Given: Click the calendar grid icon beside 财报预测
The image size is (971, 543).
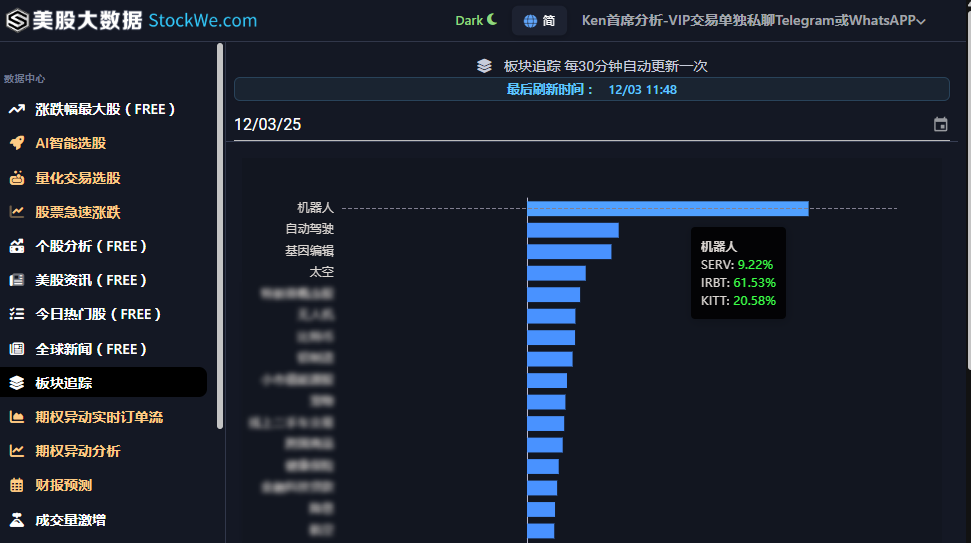Looking at the screenshot, I should tap(17, 485).
